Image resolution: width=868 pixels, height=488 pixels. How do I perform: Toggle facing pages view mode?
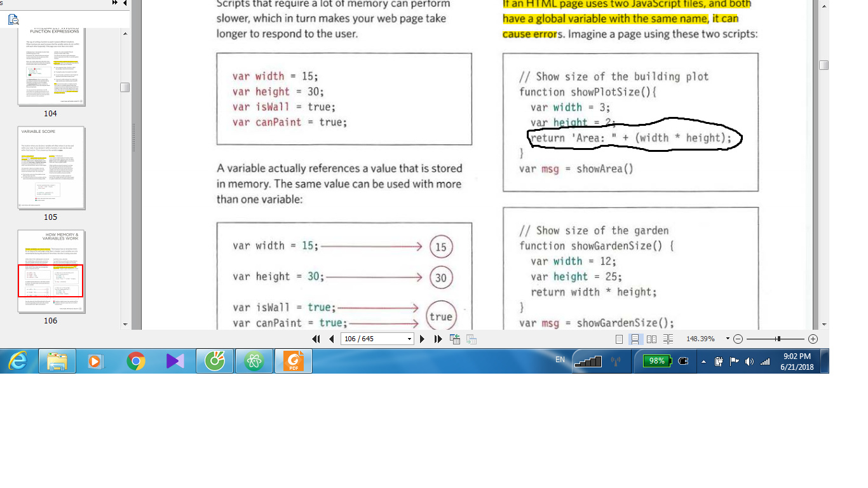pyautogui.click(x=651, y=339)
